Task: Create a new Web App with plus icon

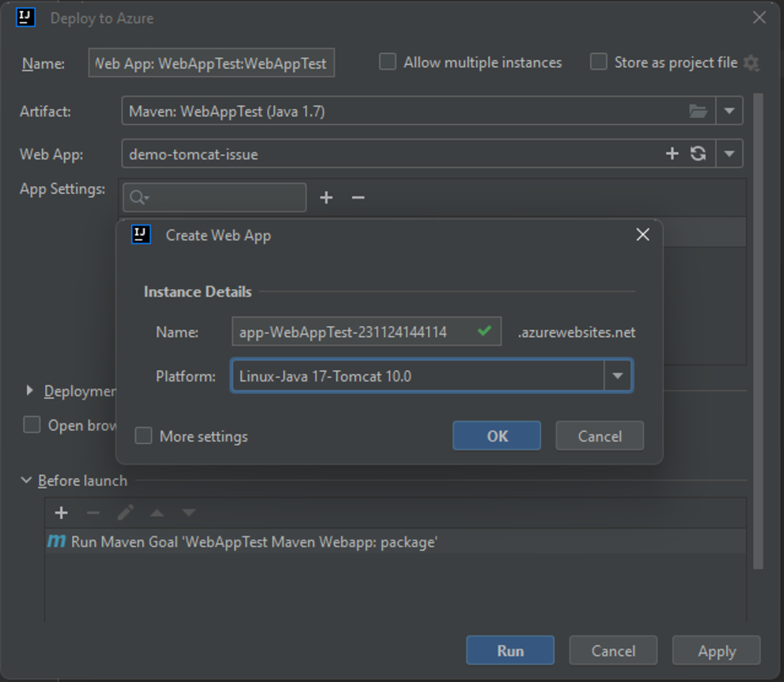Action: point(672,154)
